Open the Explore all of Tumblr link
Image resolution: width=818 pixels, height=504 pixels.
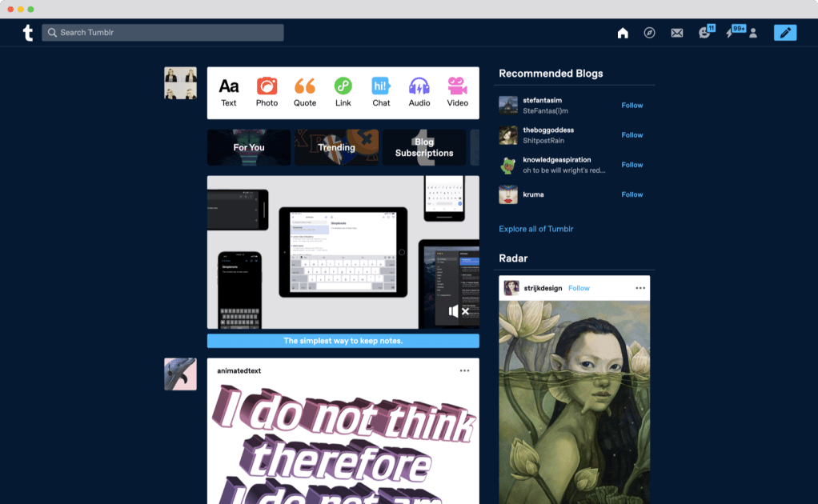tap(536, 229)
